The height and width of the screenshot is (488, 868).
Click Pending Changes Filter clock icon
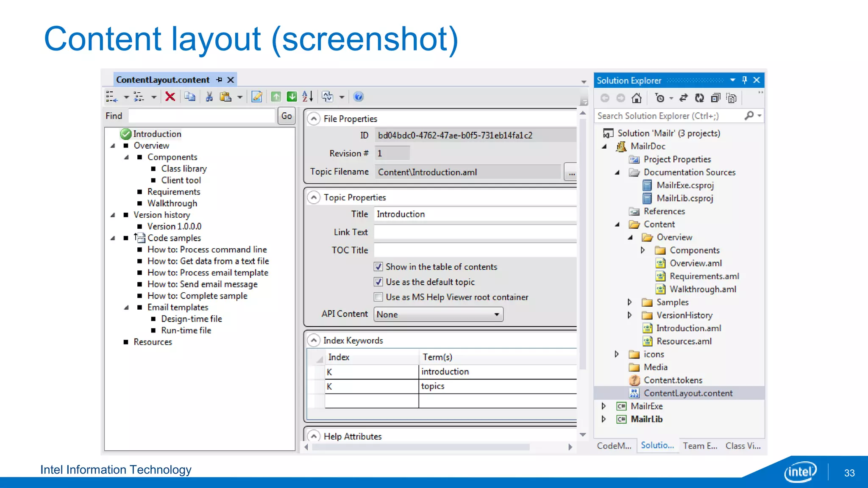tap(659, 98)
